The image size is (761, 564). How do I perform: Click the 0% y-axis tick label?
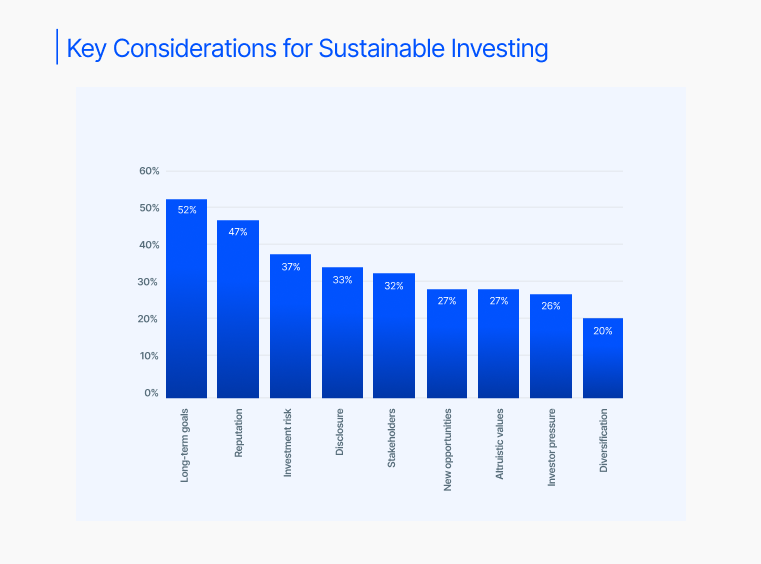point(151,393)
